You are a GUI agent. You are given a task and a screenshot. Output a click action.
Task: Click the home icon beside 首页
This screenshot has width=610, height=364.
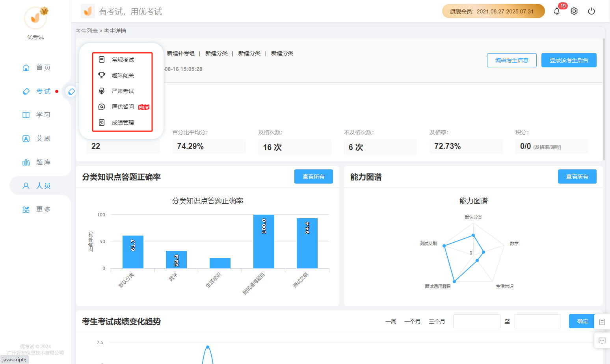click(26, 68)
